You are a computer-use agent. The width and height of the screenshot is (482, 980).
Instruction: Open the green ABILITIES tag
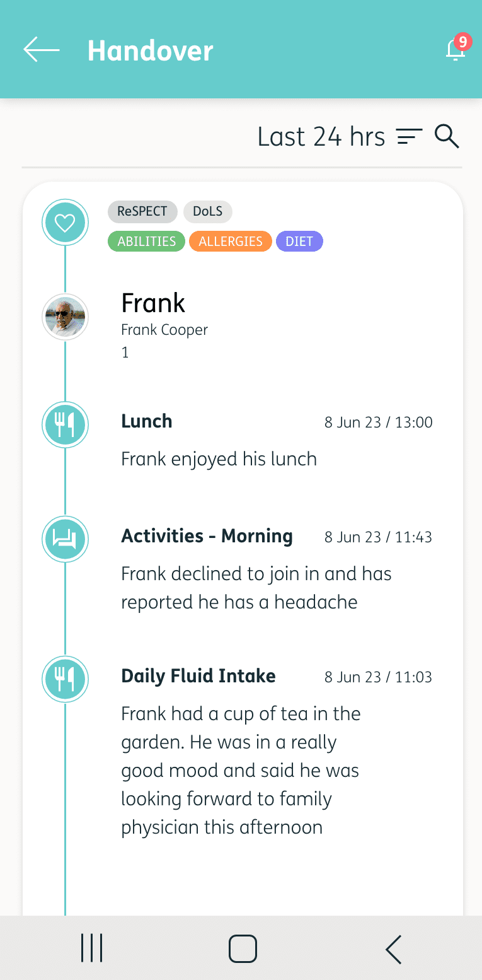click(147, 242)
